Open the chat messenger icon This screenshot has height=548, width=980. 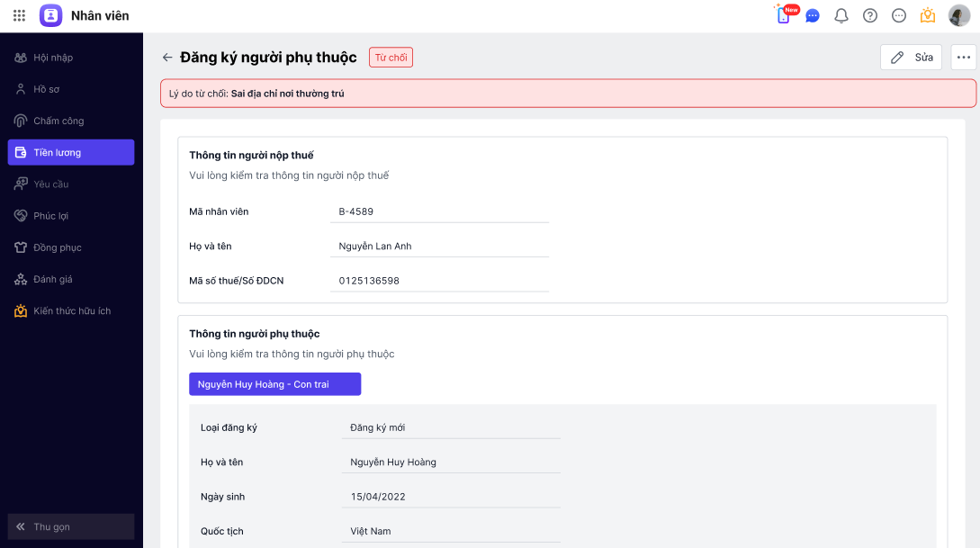coord(813,15)
